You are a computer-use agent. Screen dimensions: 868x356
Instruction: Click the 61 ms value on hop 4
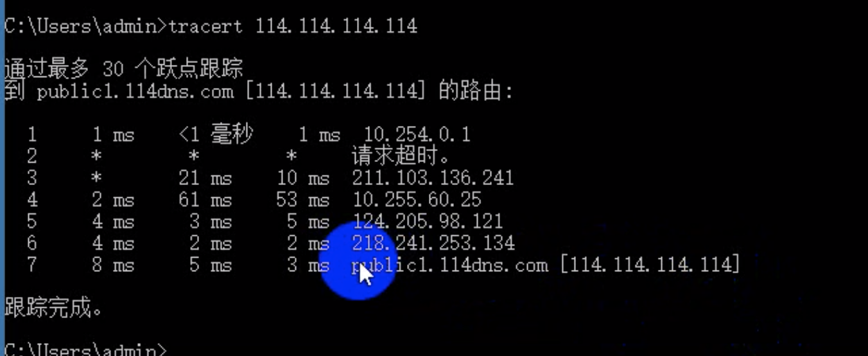(x=205, y=200)
